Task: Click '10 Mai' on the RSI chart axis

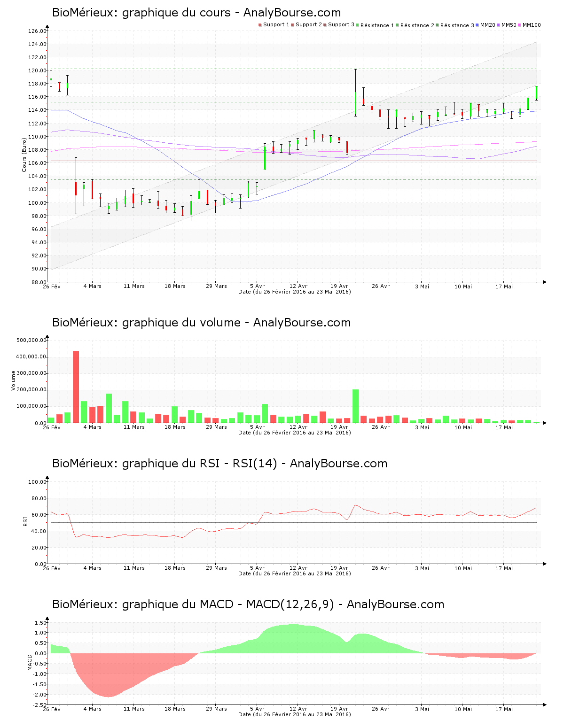Action: 463,568
